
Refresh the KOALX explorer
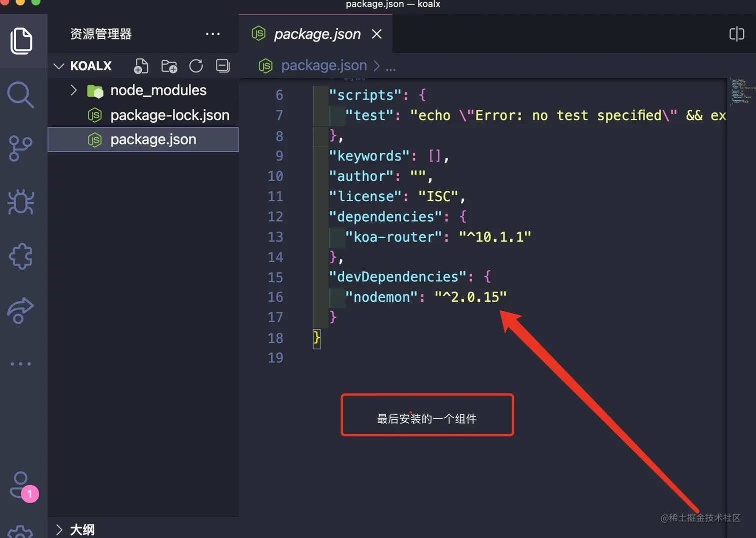[x=196, y=66]
